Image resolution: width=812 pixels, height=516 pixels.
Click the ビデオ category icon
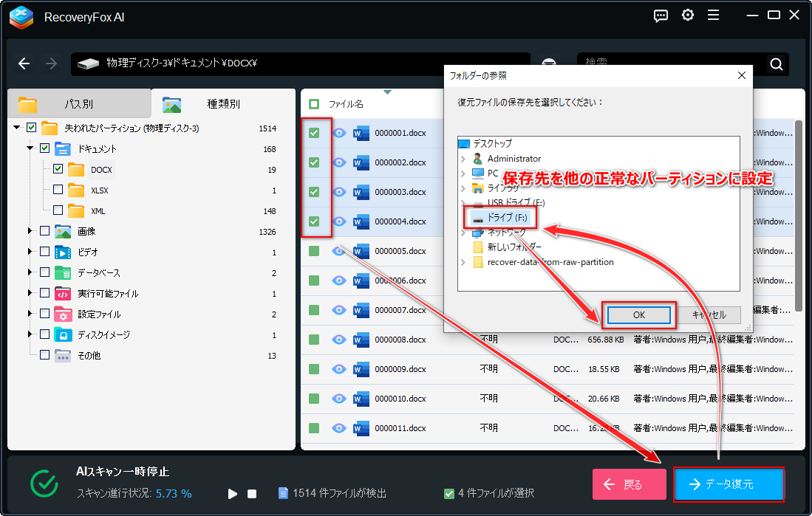[x=63, y=252]
